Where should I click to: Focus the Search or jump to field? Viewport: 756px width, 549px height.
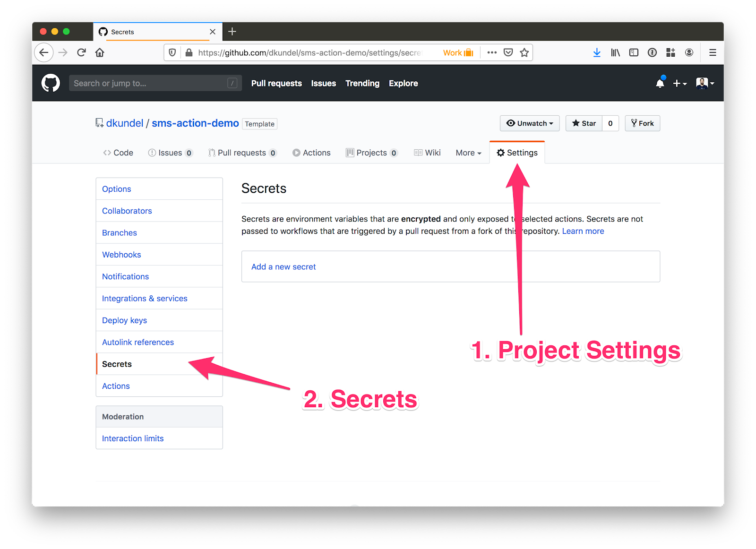(x=155, y=83)
